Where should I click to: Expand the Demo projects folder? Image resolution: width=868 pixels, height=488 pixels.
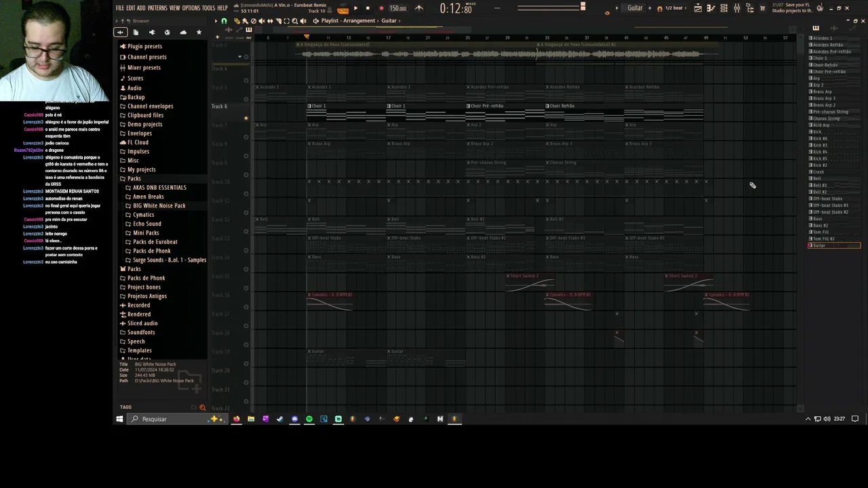pos(144,125)
